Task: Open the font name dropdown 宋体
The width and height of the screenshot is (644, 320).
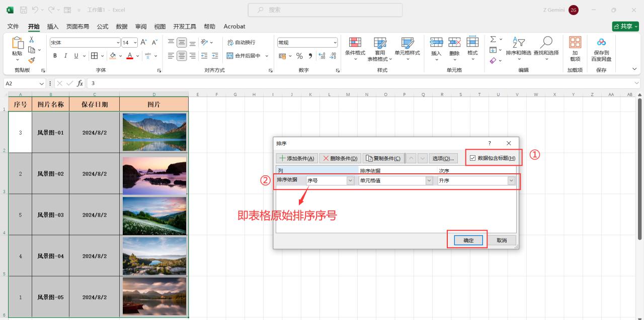Action: 118,43
